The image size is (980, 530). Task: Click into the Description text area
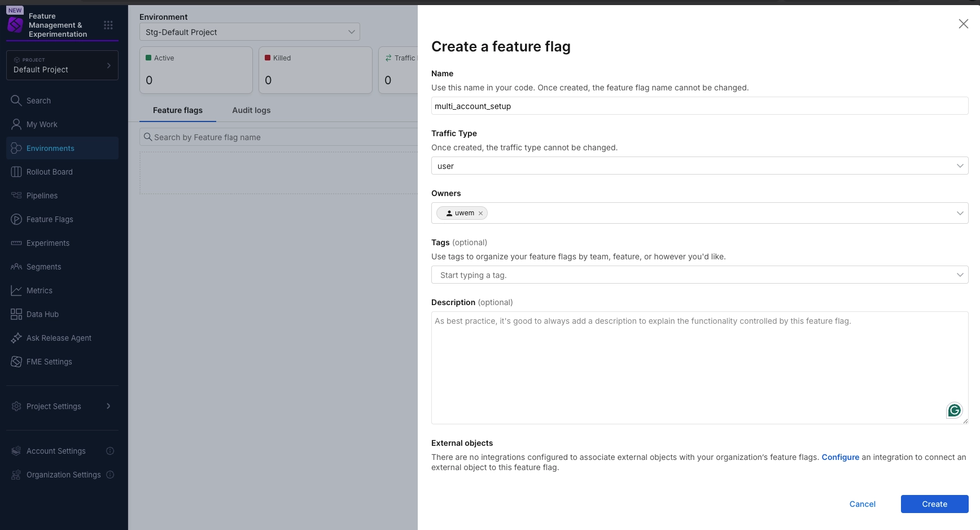click(699, 368)
